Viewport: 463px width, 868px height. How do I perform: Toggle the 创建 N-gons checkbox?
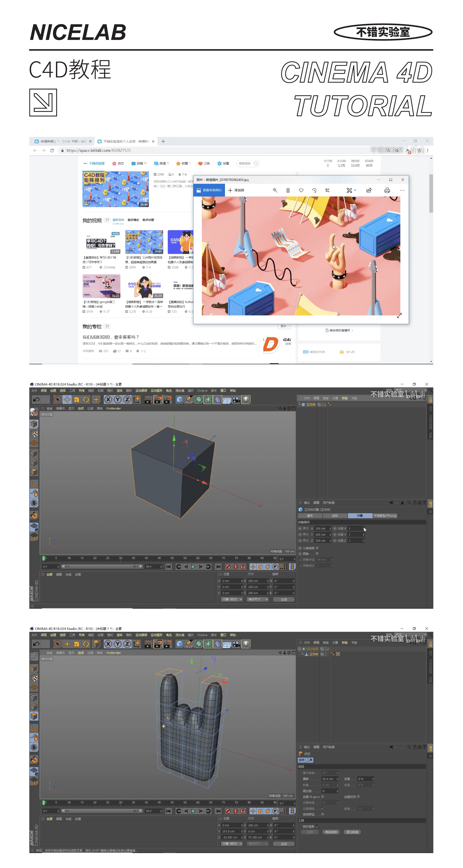click(323, 797)
